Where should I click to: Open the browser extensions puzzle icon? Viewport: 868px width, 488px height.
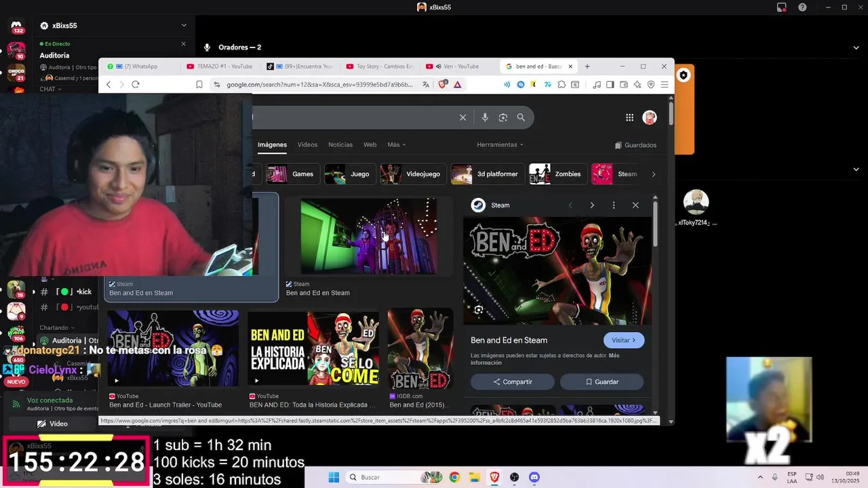tap(561, 85)
